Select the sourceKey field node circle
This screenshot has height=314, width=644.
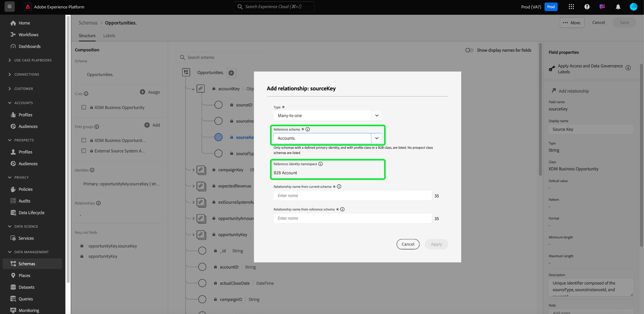pos(218,137)
